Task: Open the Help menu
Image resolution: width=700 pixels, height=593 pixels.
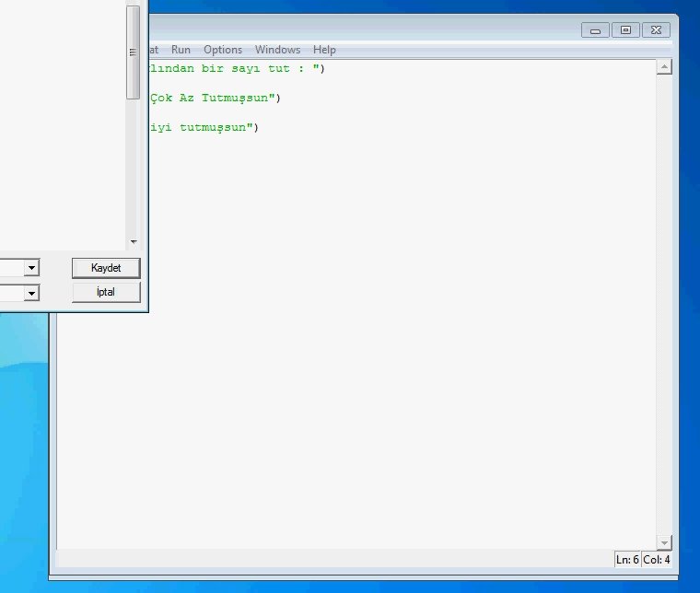Action: [x=324, y=50]
